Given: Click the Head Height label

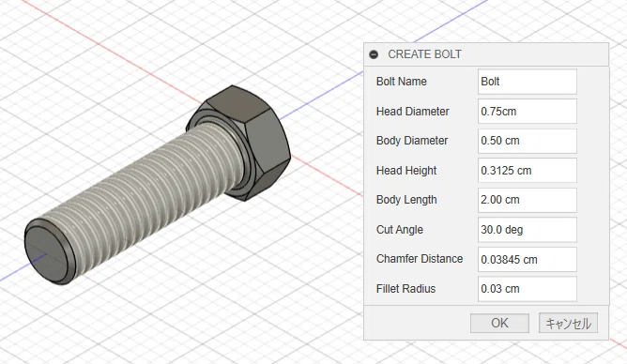Looking at the screenshot, I should pyautogui.click(x=406, y=171).
